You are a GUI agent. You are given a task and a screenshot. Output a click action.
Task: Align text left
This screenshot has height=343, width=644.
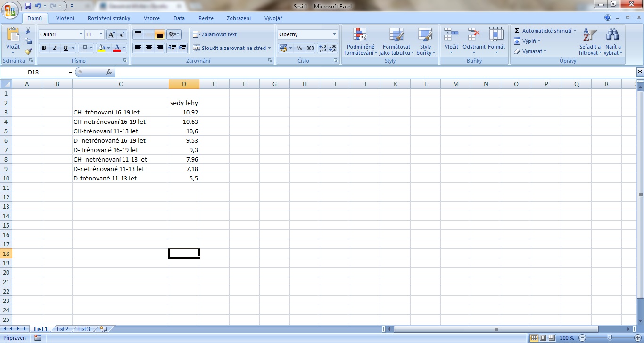pyautogui.click(x=138, y=48)
